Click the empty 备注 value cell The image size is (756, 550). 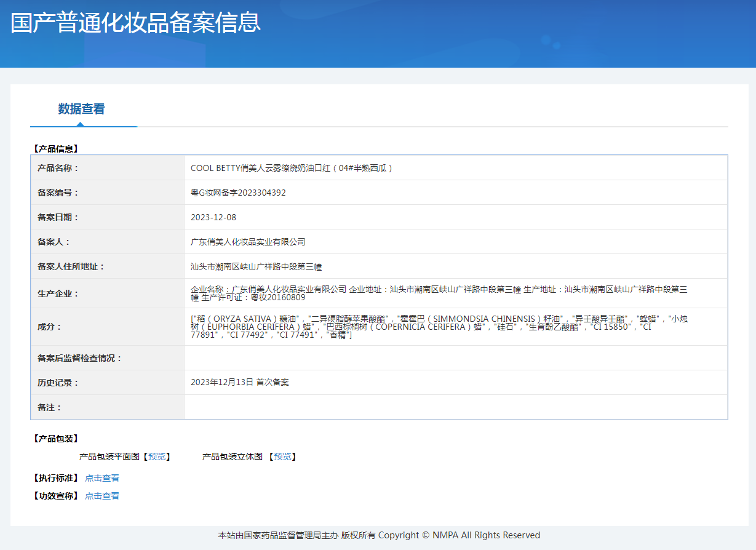pyautogui.click(x=455, y=407)
